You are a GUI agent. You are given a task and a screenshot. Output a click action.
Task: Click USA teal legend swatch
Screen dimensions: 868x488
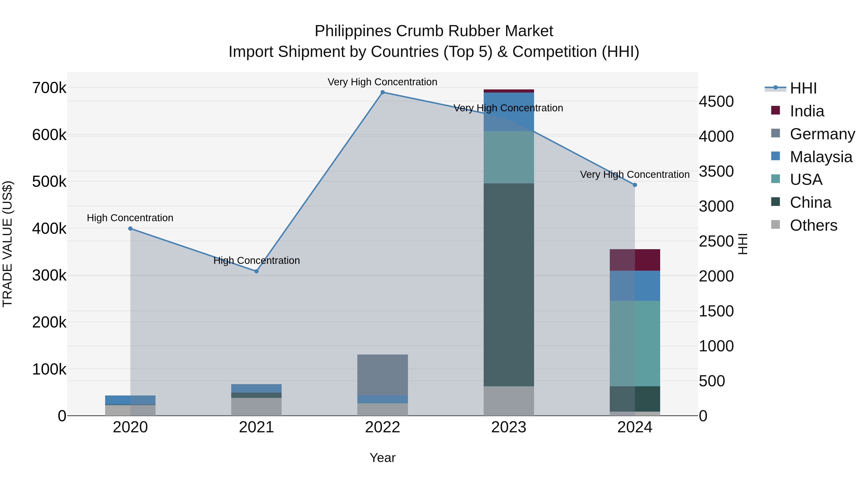pyautogui.click(x=775, y=179)
